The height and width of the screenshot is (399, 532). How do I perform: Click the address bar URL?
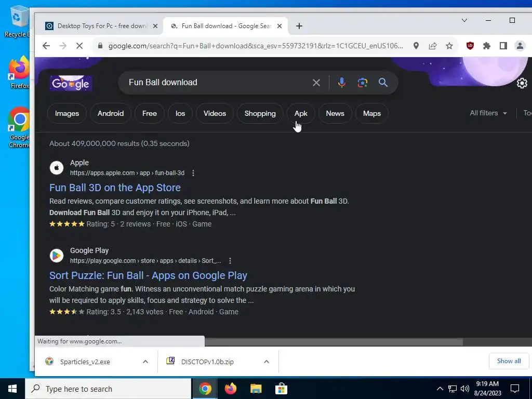pos(256,46)
